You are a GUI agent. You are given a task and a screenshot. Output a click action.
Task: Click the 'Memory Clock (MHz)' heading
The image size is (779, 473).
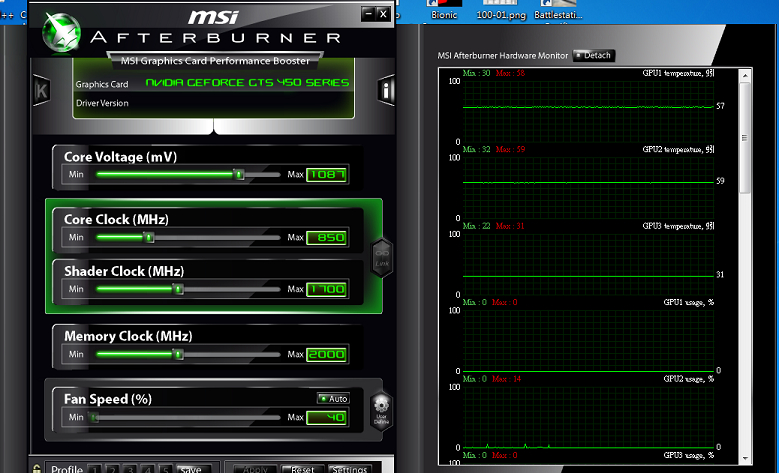tap(128, 336)
